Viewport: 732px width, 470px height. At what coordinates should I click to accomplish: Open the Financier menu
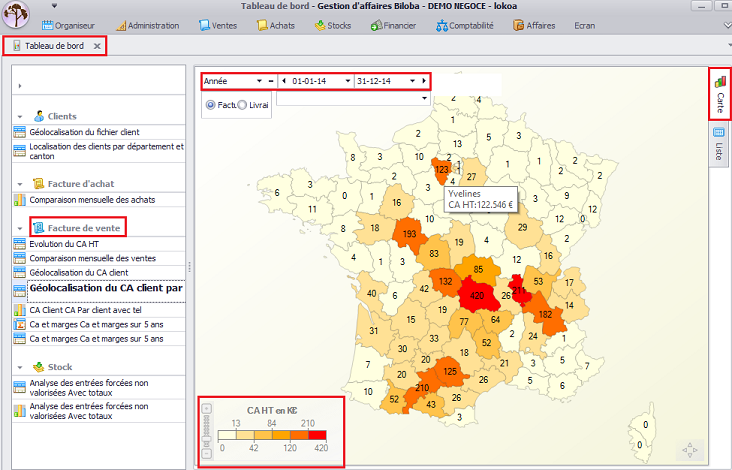393,26
